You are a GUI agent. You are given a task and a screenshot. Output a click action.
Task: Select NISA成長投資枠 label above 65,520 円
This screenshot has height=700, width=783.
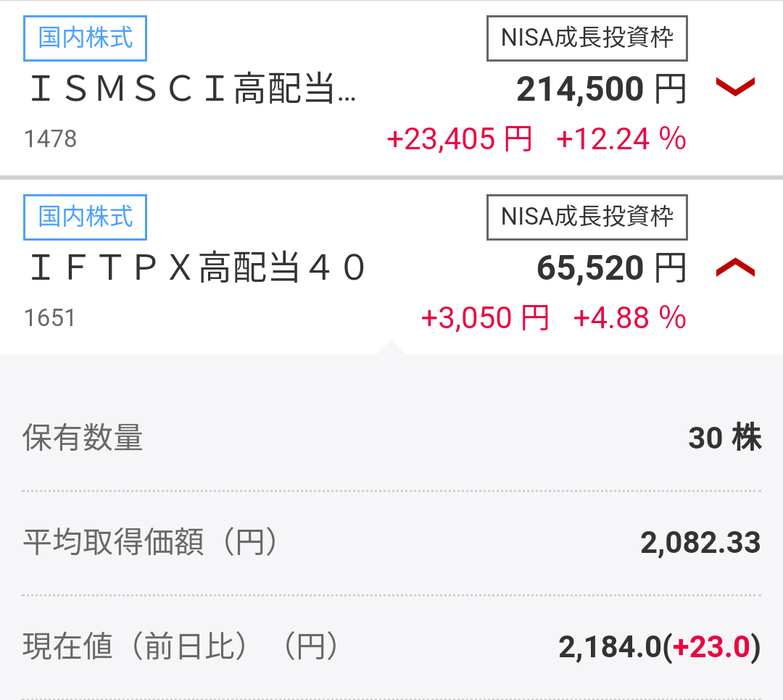click(x=587, y=217)
